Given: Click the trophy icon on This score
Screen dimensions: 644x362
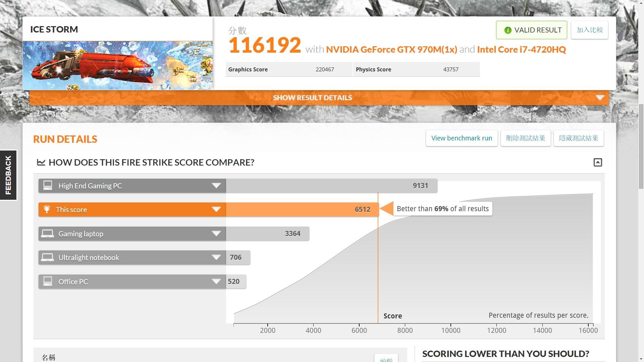Looking at the screenshot, I should 47,209.
